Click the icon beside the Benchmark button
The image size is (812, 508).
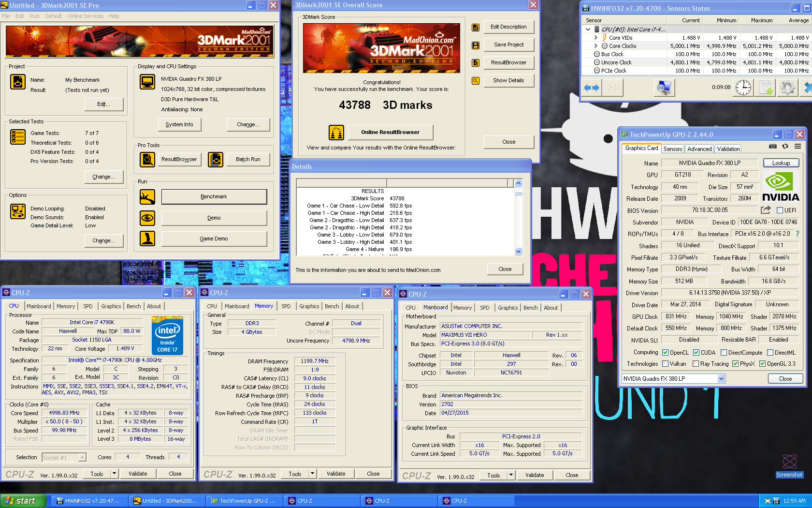pyautogui.click(x=147, y=197)
